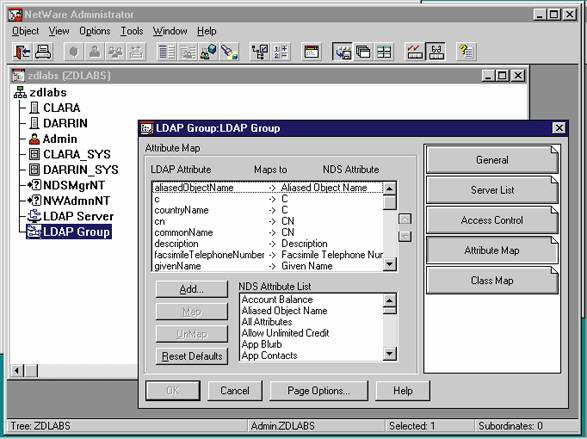Viewport: 587px width, 439px height.
Task: Click the flashlight search toolbar icon
Action: 229,52
